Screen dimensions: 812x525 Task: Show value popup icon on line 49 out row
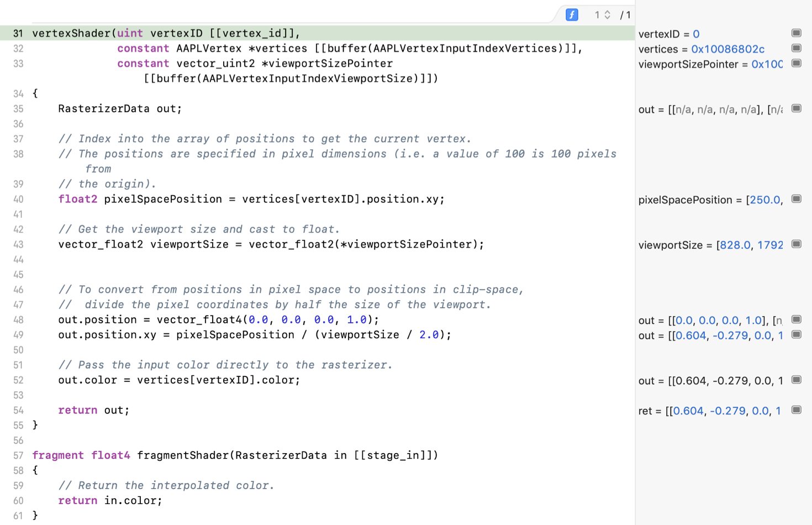(796, 334)
